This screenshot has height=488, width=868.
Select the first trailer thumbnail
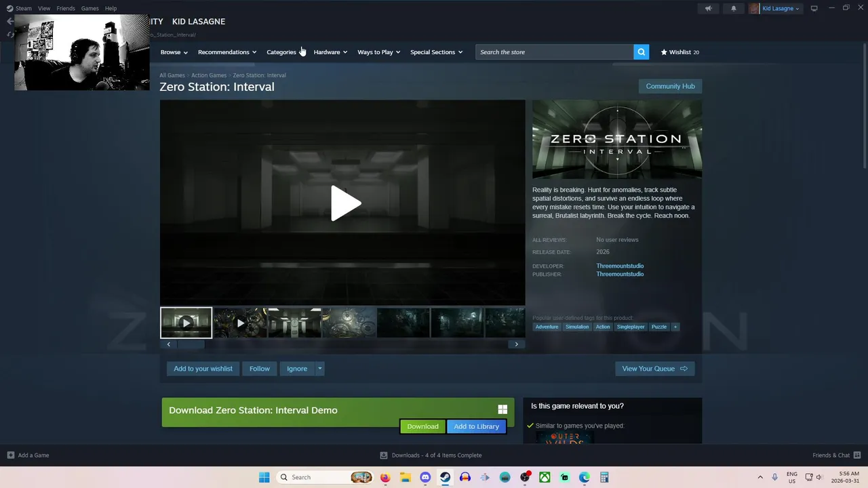[186, 323]
